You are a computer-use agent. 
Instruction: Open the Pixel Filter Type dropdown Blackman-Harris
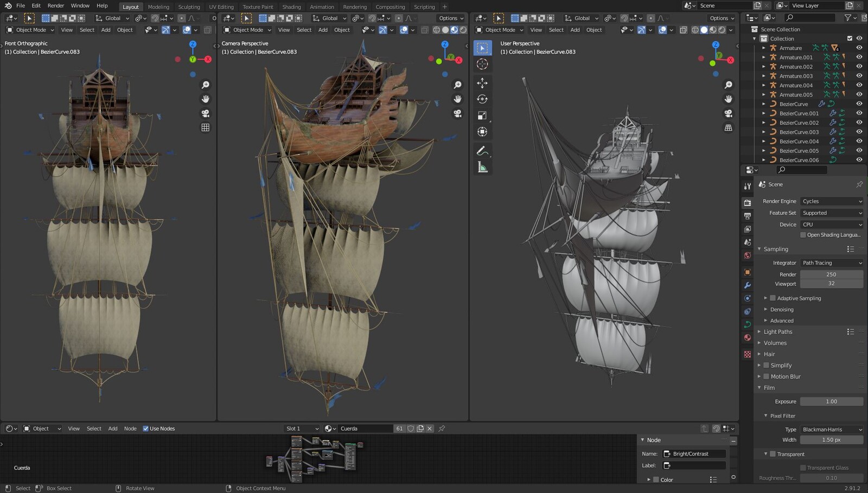[x=831, y=430]
